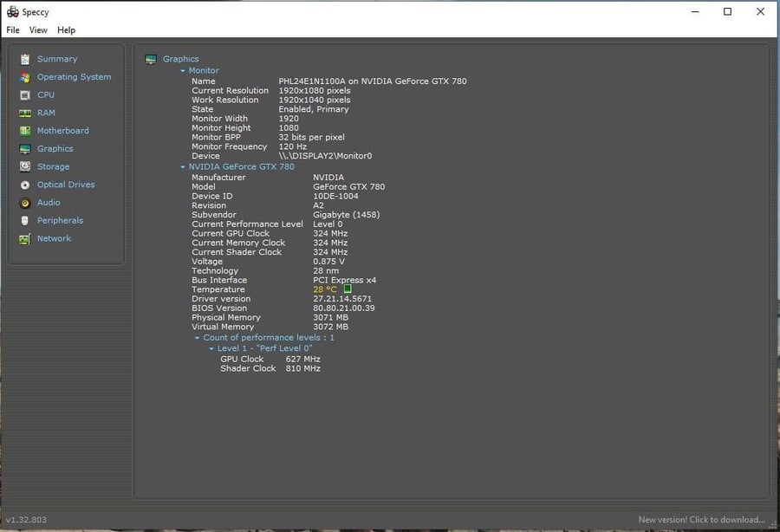Maximize the Speccy window

pos(727,11)
